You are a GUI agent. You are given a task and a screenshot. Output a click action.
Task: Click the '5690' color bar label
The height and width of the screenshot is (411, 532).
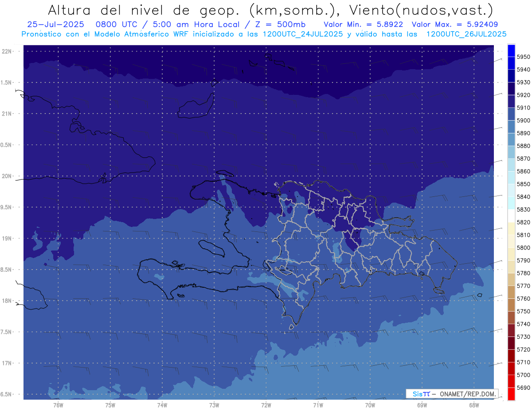pyautogui.click(x=523, y=388)
